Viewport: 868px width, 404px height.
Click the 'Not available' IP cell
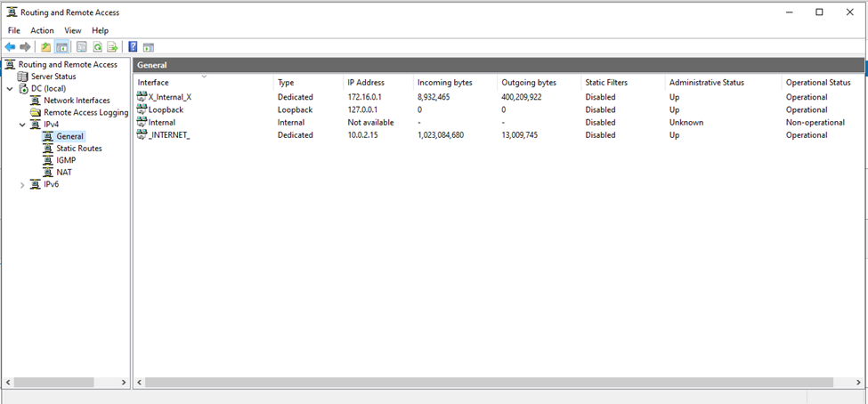tap(370, 122)
